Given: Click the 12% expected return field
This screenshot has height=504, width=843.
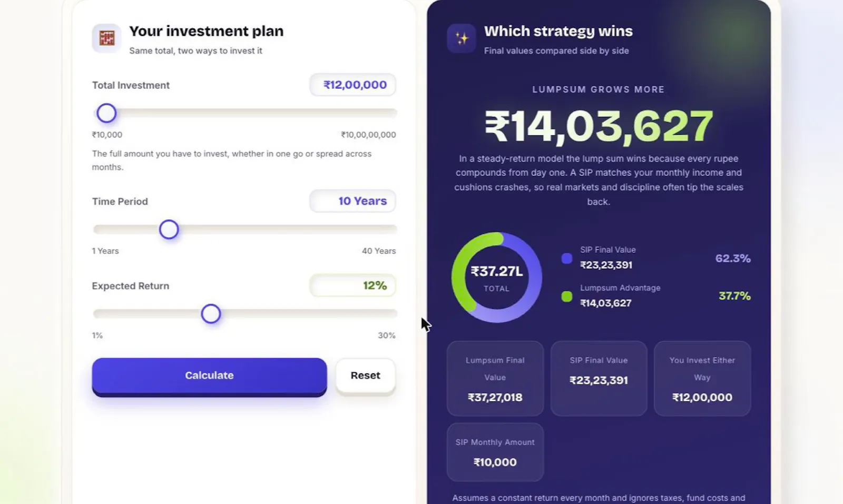Looking at the screenshot, I should click(352, 285).
